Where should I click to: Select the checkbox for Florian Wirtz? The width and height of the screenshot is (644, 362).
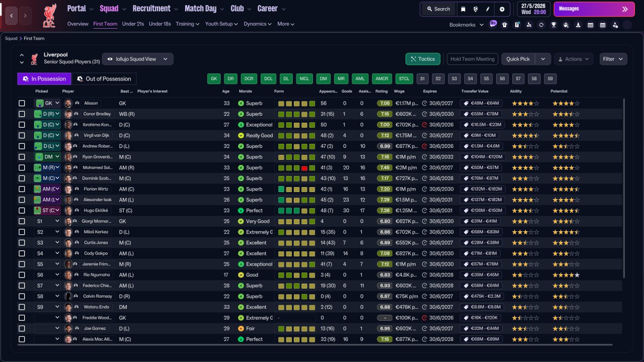point(22,189)
